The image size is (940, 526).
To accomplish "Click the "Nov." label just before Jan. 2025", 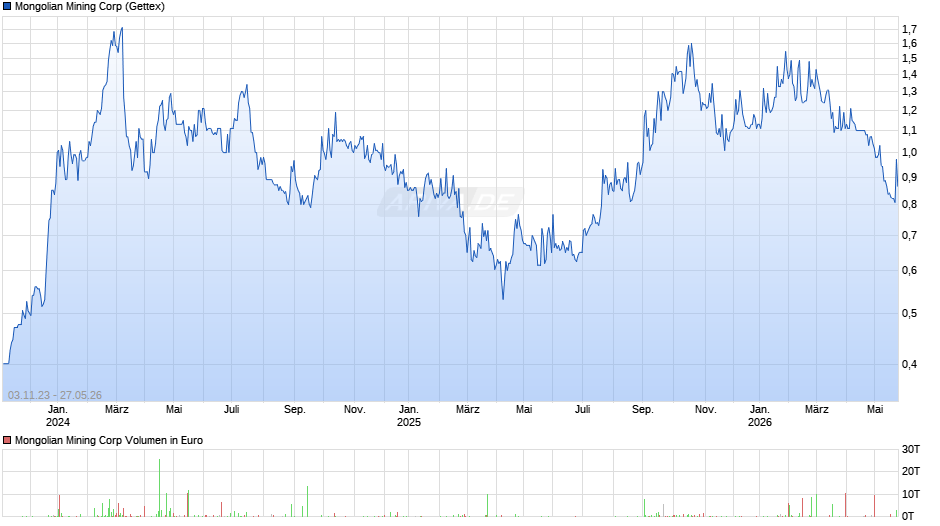I will 354,410.
